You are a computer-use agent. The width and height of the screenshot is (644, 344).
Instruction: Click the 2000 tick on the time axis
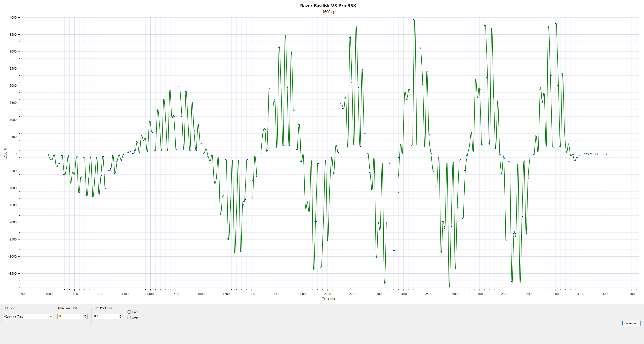click(x=302, y=294)
